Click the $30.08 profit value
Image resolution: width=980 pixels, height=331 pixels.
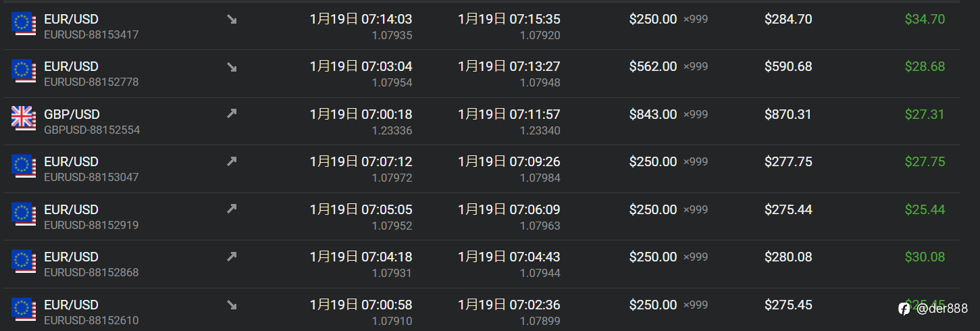[x=925, y=257]
